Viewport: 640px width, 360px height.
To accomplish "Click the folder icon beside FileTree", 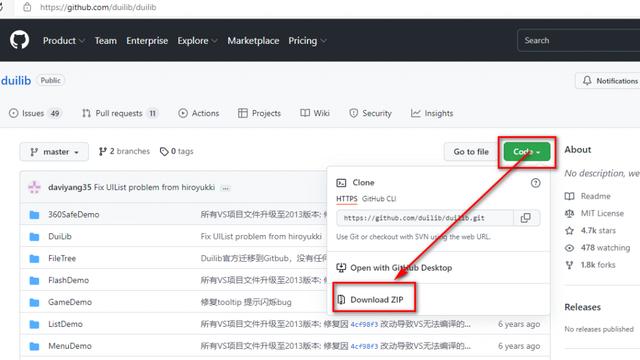I will click(34, 259).
